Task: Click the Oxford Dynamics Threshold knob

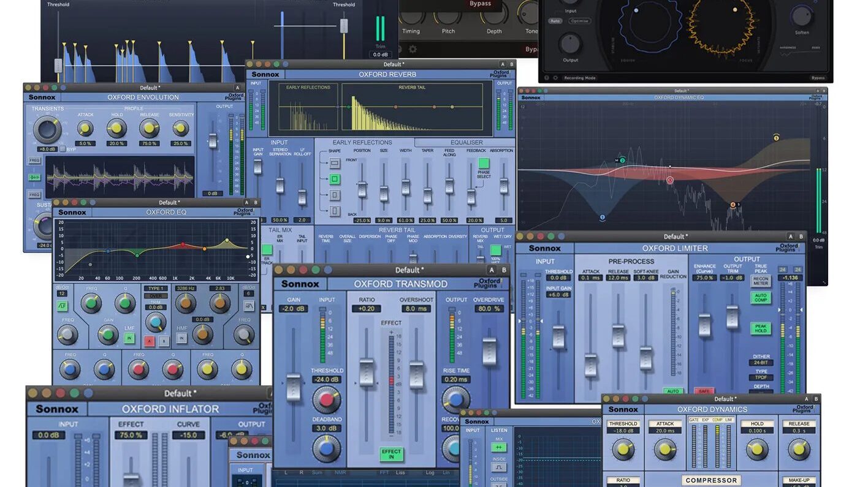Action: click(623, 450)
